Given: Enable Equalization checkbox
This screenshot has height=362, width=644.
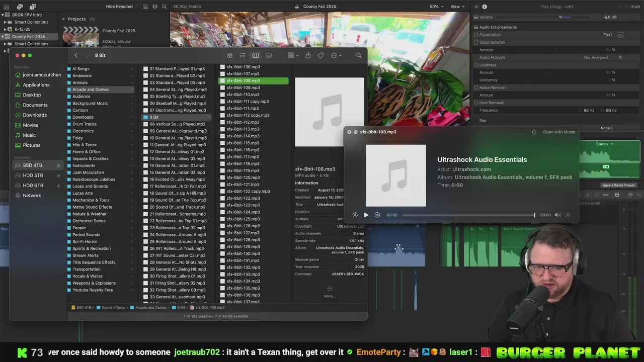Looking at the screenshot, I should point(476,35).
